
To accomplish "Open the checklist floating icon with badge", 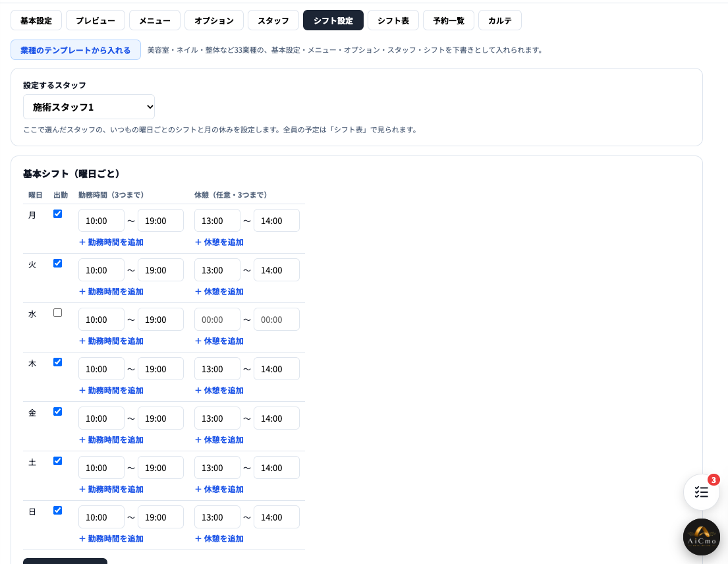I will (701, 492).
